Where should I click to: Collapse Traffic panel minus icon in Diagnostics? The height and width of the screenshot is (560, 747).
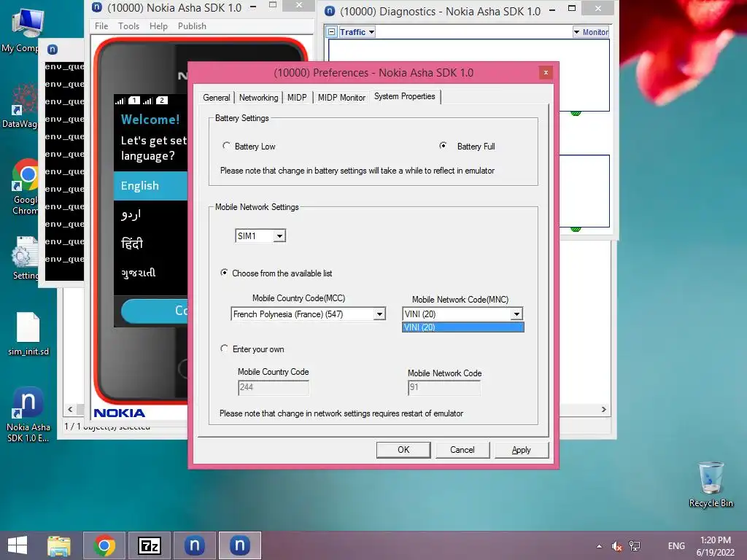[x=332, y=32]
